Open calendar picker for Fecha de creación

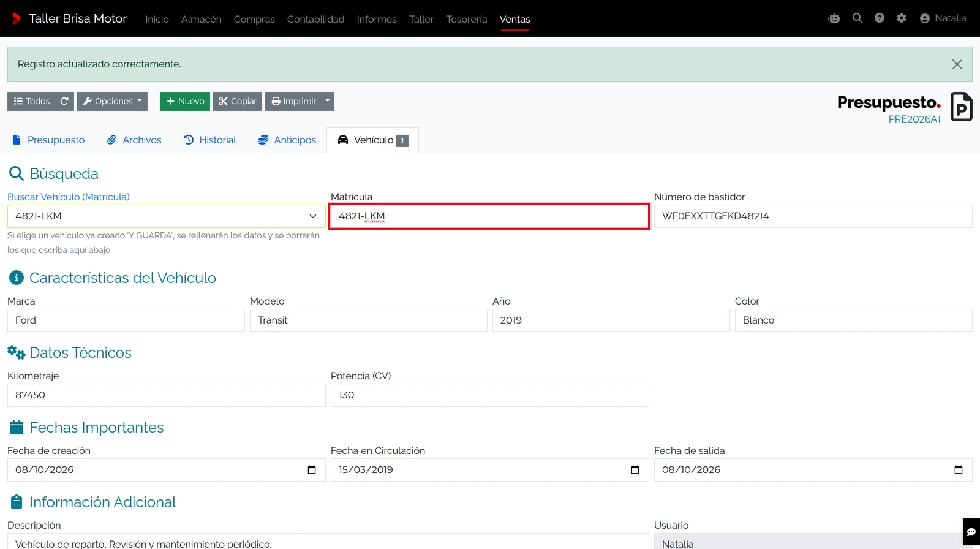[x=312, y=470]
